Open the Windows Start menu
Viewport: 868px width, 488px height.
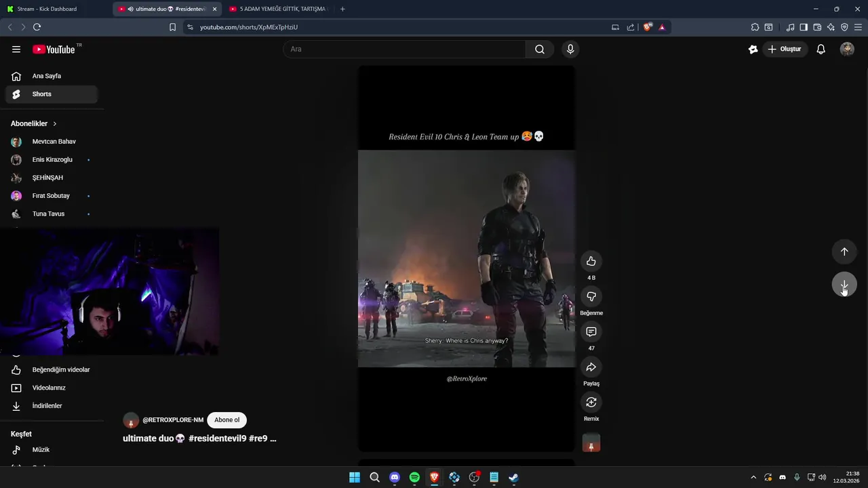click(355, 477)
